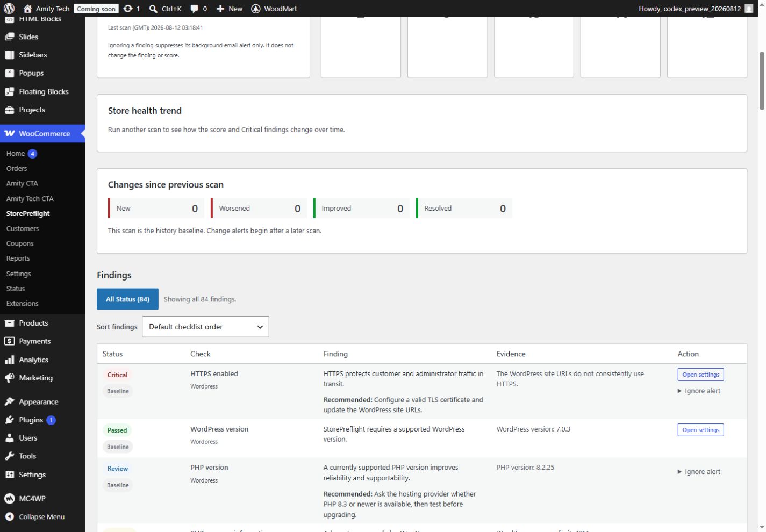The width and height of the screenshot is (766, 532).
Task: Click the Slides sidebar icon
Action: click(x=10, y=37)
